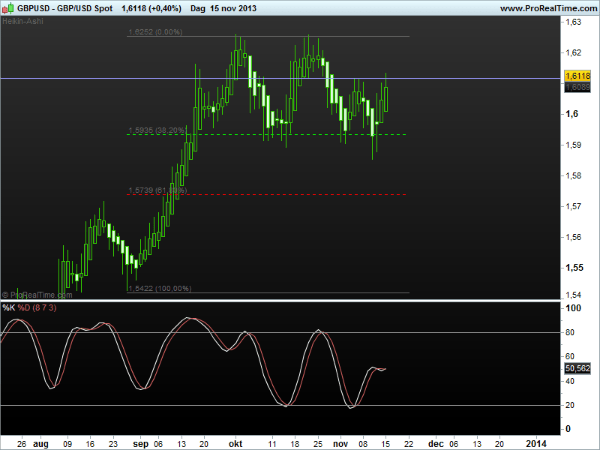Click the dark 1,6089 price tag
Viewport: 600px width, 450px height.
coord(577,87)
